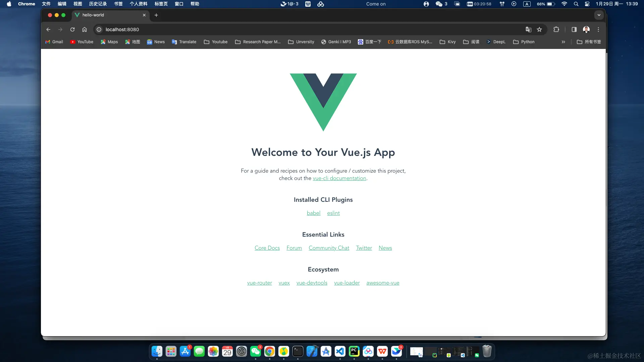Open the Gmail bookmark
This screenshot has height=362, width=644.
54,42
